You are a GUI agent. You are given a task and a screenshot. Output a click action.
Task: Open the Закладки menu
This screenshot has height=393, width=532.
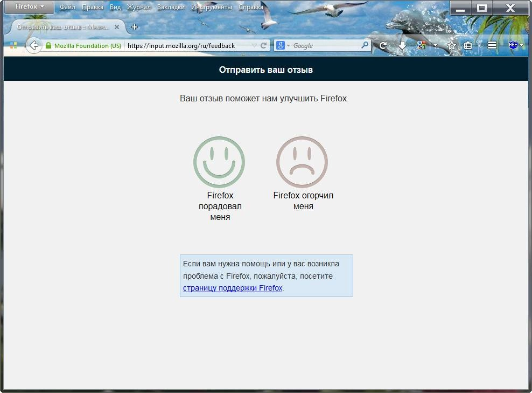[171, 7]
